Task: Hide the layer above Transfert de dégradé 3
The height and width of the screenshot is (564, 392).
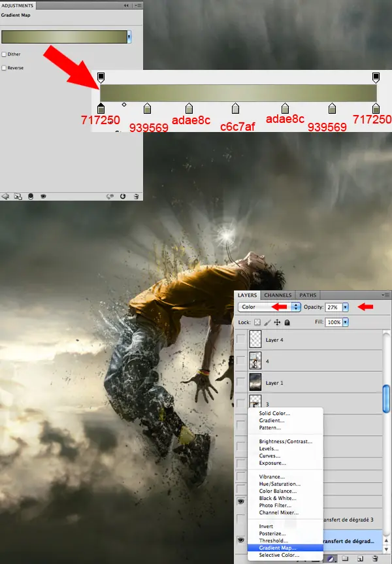Action: pos(240,501)
